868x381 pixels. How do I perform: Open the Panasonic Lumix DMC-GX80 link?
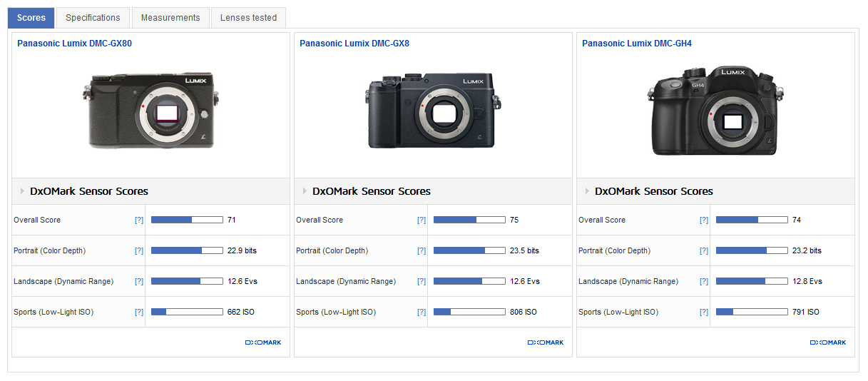[74, 44]
